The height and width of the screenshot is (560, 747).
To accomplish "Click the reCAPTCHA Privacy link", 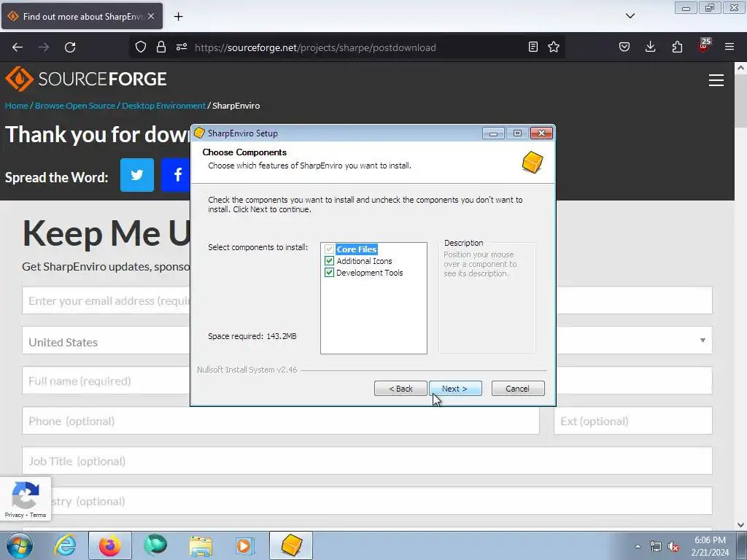I will tap(14, 515).
